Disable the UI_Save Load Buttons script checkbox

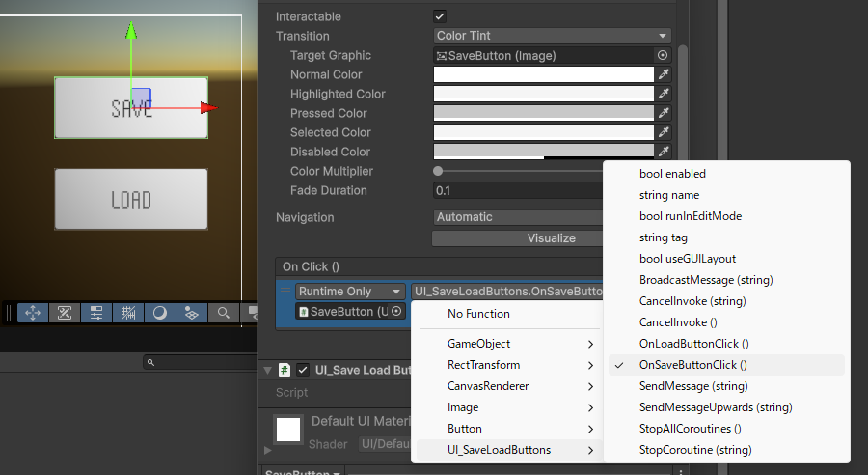(x=303, y=370)
